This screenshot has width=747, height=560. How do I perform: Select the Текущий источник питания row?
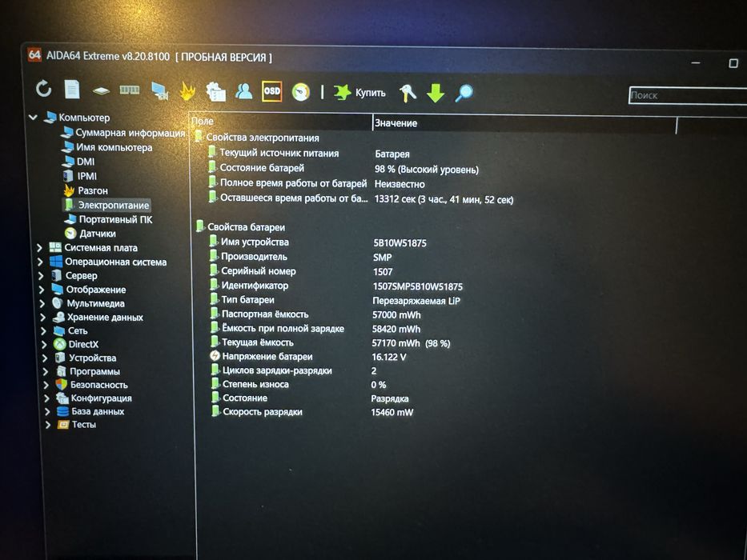point(279,154)
